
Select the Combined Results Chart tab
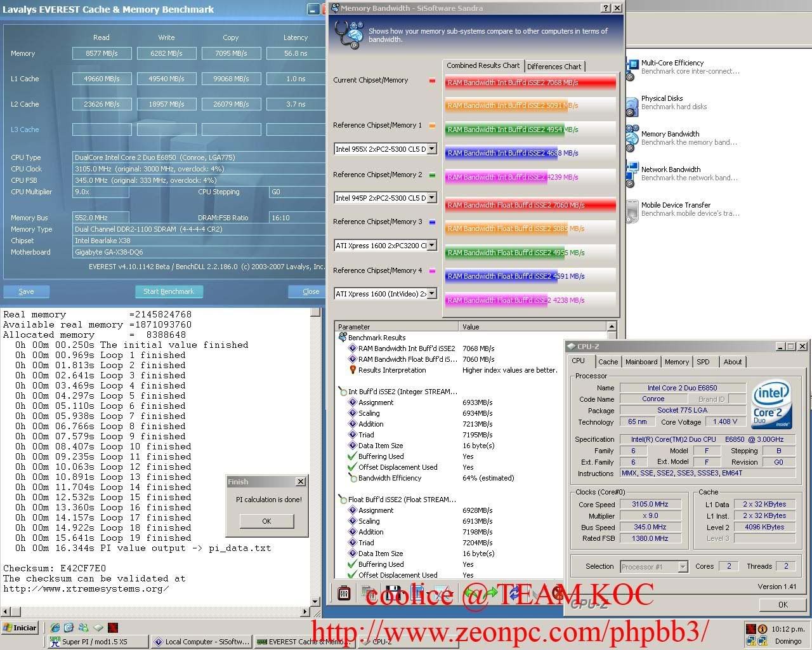coord(483,65)
